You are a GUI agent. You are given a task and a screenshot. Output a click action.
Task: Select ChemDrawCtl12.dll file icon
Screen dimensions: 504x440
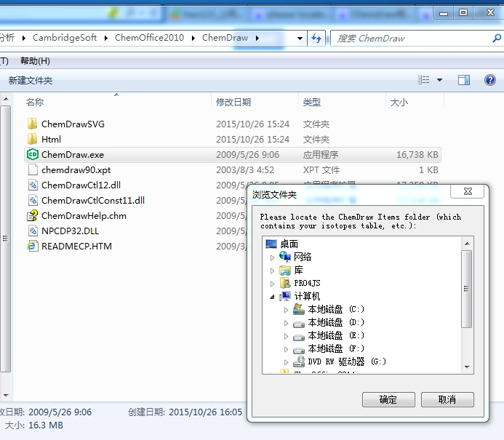pyautogui.click(x=33, y=185)
